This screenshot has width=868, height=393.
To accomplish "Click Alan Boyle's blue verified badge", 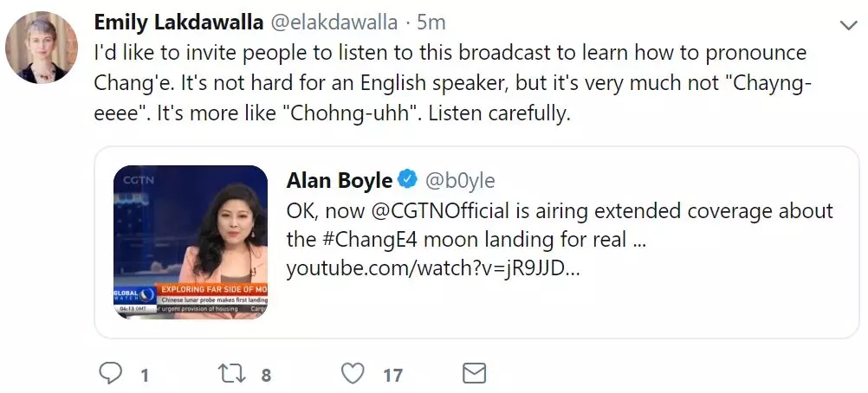I will 406,180.
